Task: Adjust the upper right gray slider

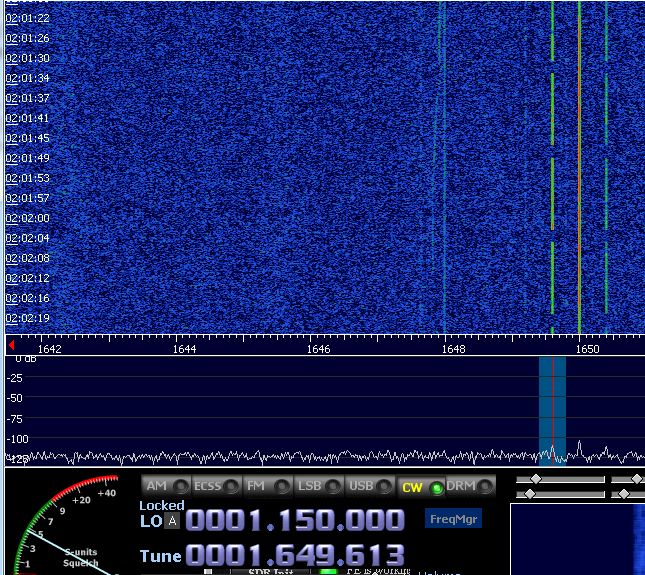Action: tap(628, 479)
